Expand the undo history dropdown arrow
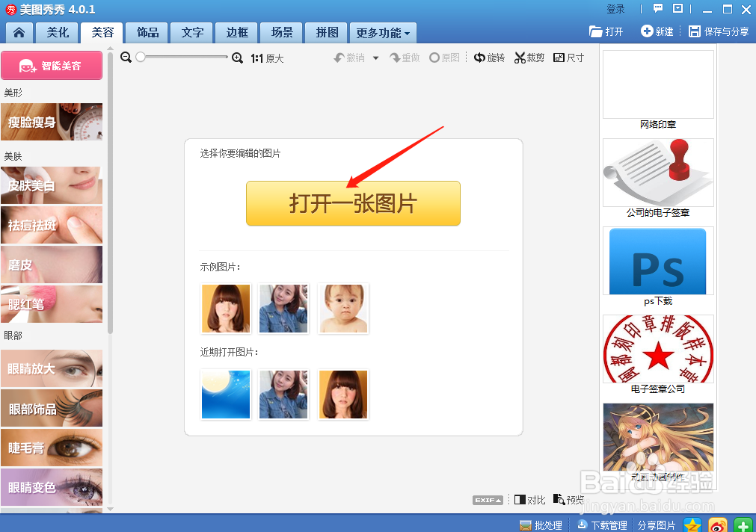The width and height of the screenshot is (756, 532). tap(375, 58)
